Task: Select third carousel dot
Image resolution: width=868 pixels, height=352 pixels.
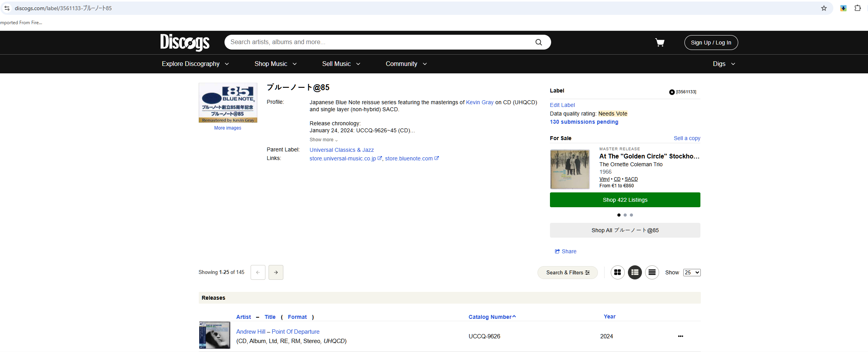Action: click(x=631, y=215)
